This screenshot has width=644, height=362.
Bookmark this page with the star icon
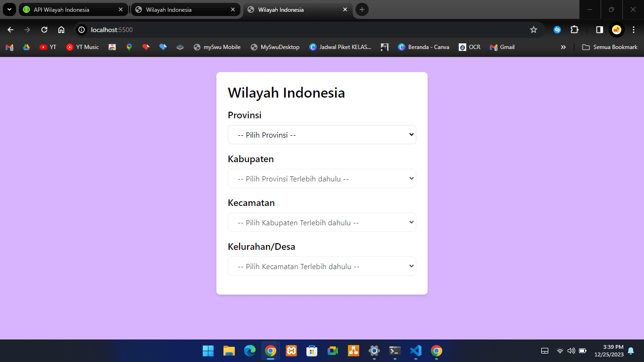click(x=534, y=29)
